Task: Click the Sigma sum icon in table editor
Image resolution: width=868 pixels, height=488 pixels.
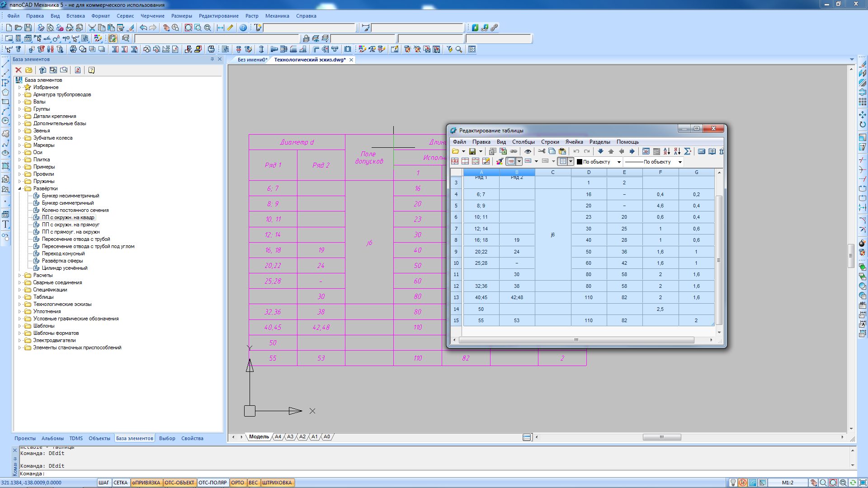Action: pos(688,151)
